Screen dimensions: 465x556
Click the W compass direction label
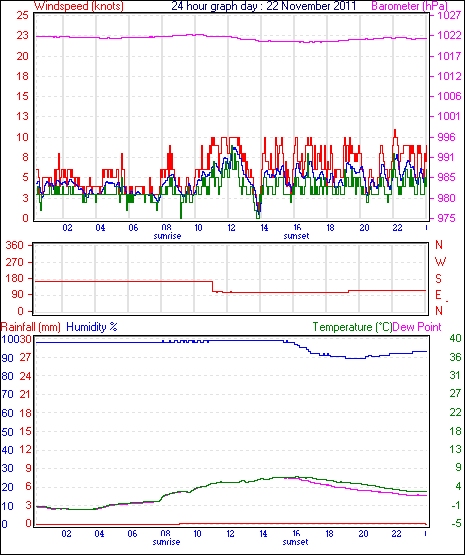coord(440,262)
